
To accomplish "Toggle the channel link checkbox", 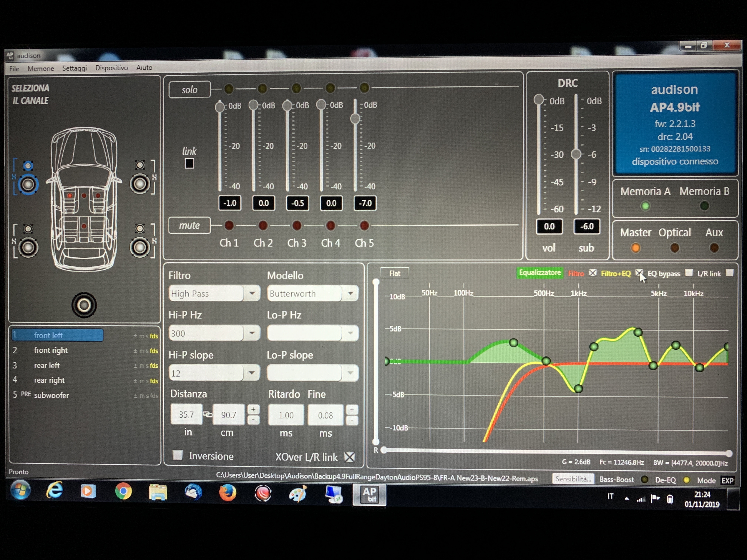I will [x=190, y=164].
